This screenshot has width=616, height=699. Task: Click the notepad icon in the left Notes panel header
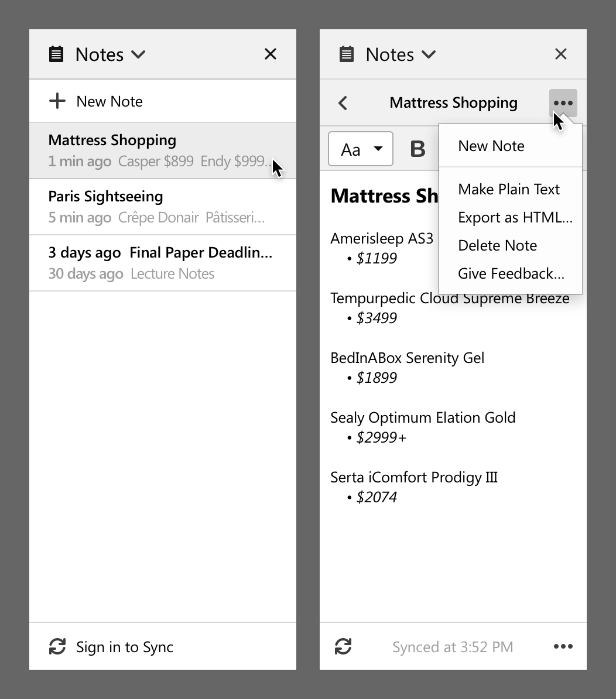(x=56, y=54)
